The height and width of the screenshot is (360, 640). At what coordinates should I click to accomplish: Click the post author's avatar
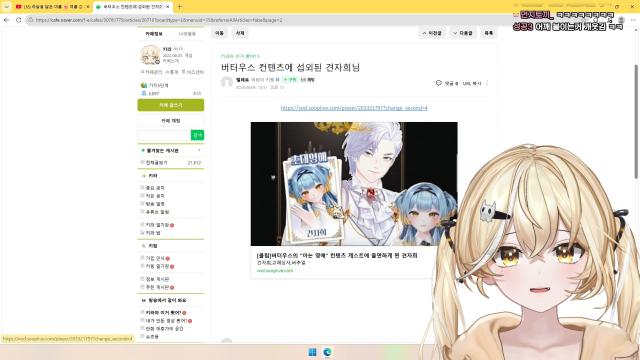point(227,82)
